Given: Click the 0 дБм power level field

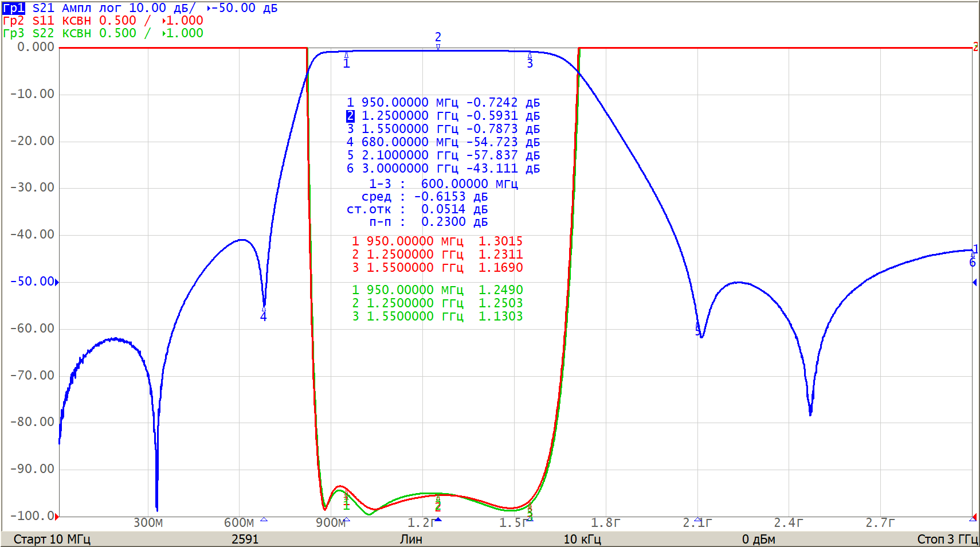Looking at the screenshot, I should click(x=758, y=539).
